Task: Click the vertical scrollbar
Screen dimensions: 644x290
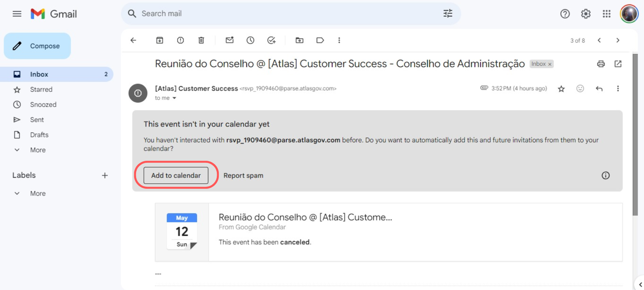Action: (635, 135)
